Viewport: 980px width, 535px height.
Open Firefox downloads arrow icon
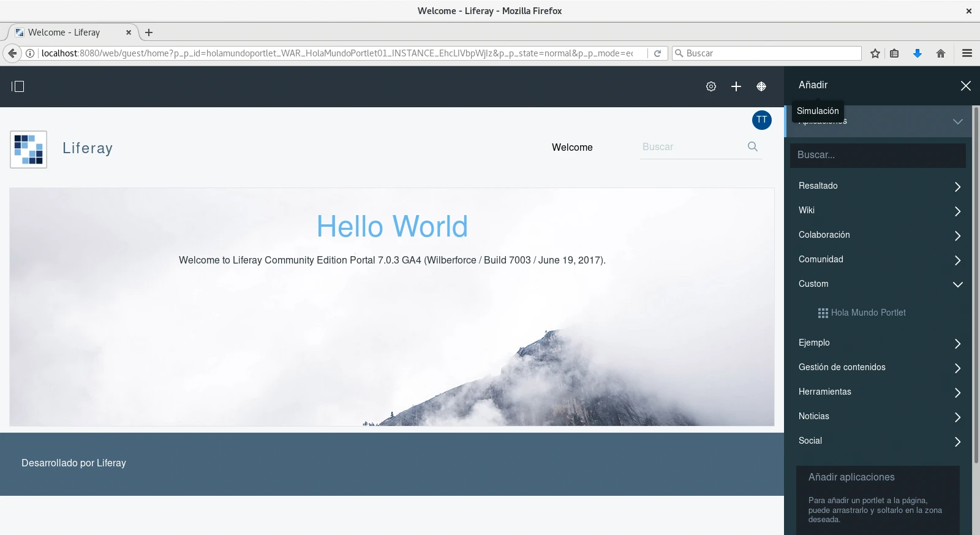coord(917,53)
